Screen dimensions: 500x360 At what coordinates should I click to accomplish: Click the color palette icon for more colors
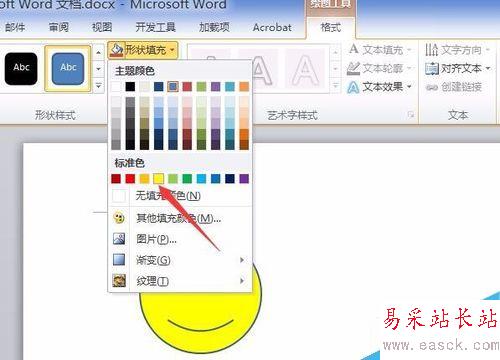click(119, 218)
